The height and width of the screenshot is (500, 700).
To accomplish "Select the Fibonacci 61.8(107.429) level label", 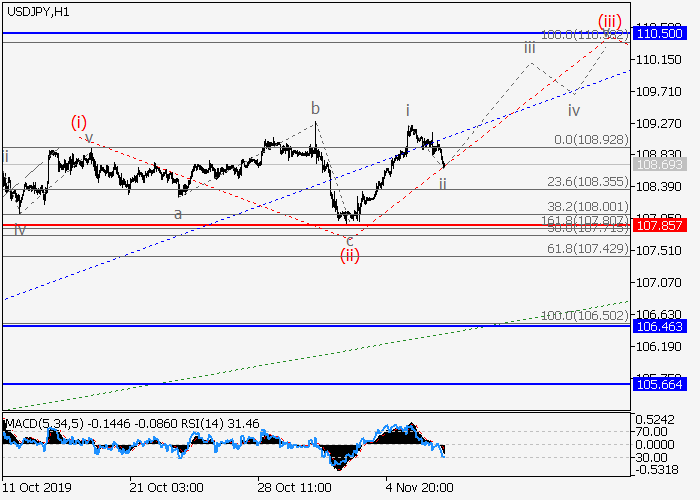I will (x=587, y=248).
